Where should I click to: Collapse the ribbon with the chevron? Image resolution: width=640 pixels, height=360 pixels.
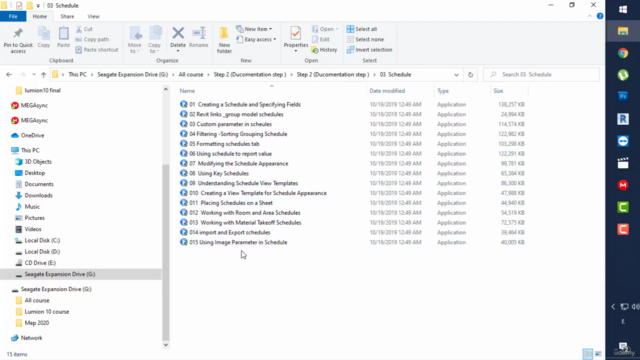click(x=589, y=16)
